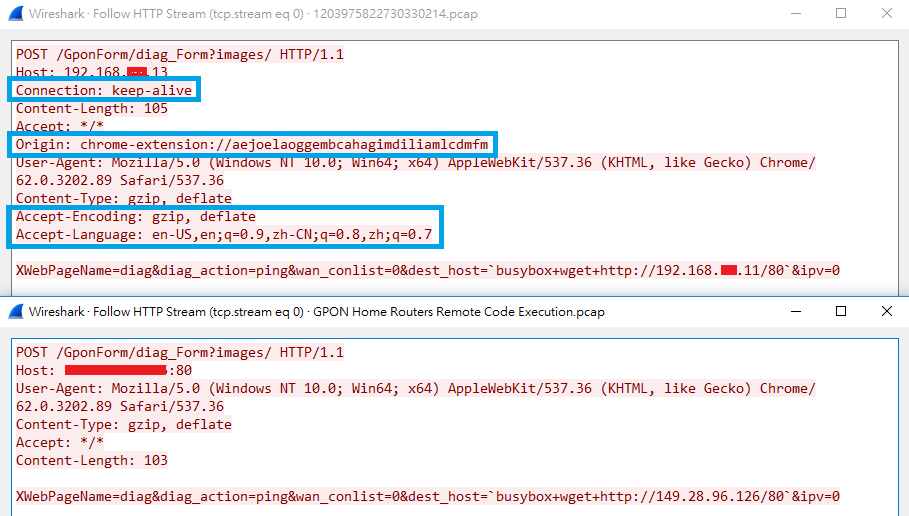Screen dimensions: 909x516
Task: Click the 'Host: 192.168' line in top window
Action: point(92,72)
